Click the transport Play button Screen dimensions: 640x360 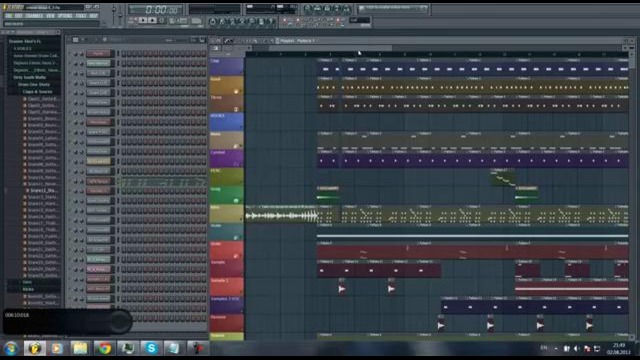coord(143,20)
